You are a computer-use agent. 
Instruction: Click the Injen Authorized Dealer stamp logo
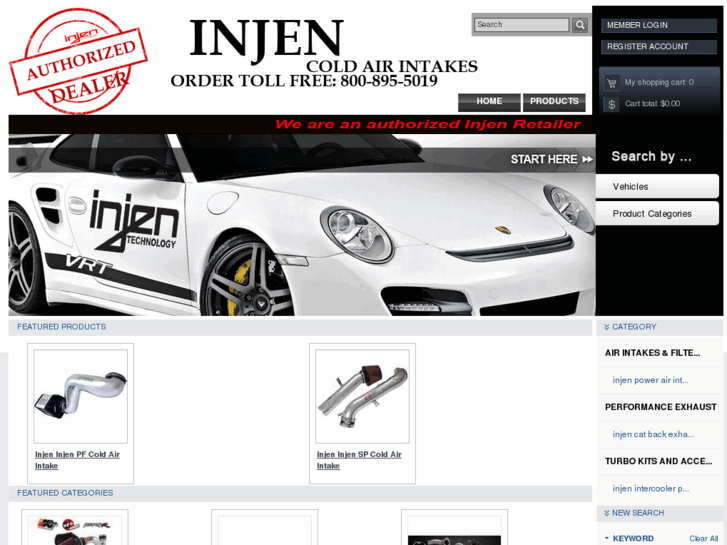click(78, 61)
